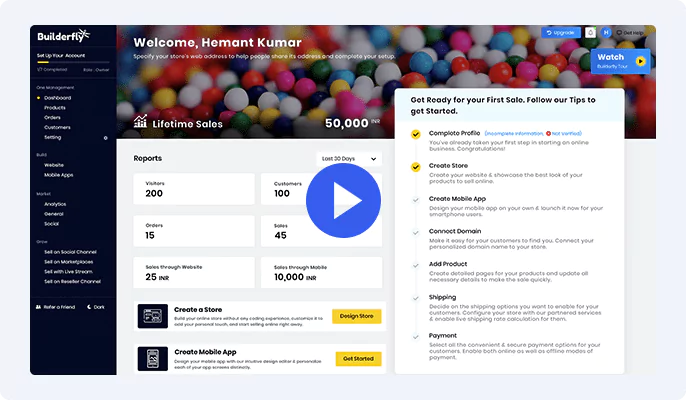The height and width of the screenshot is (400, 686).
Task: Open Products in the sidebar menu
Action: (53, 108)
